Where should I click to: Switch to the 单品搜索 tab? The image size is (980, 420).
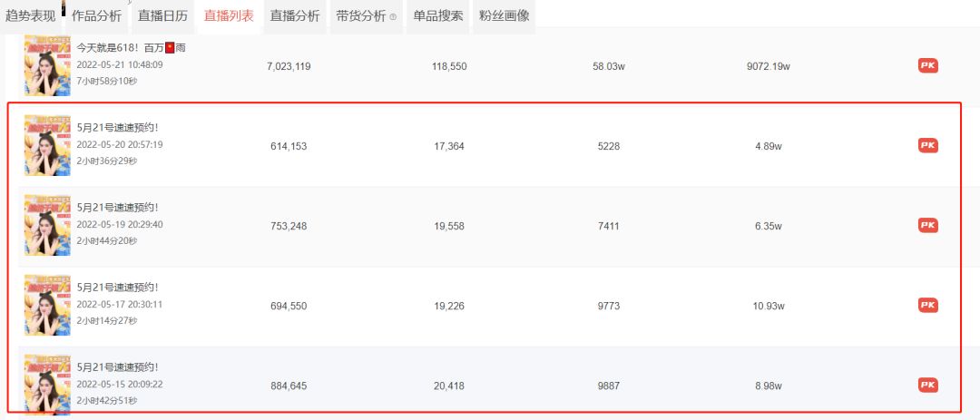pyautogui.click(x=437, y=15)
